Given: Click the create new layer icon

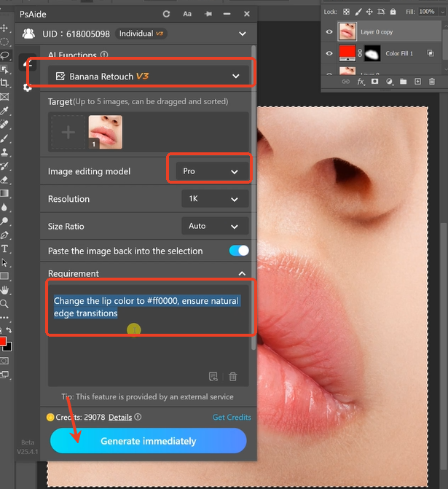Looking at the screenshot, I should pos(417,82).
